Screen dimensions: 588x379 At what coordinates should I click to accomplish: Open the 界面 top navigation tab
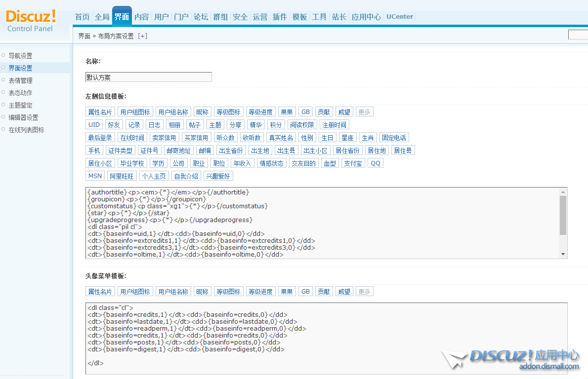pyautogui.click(x=122, y=17)
